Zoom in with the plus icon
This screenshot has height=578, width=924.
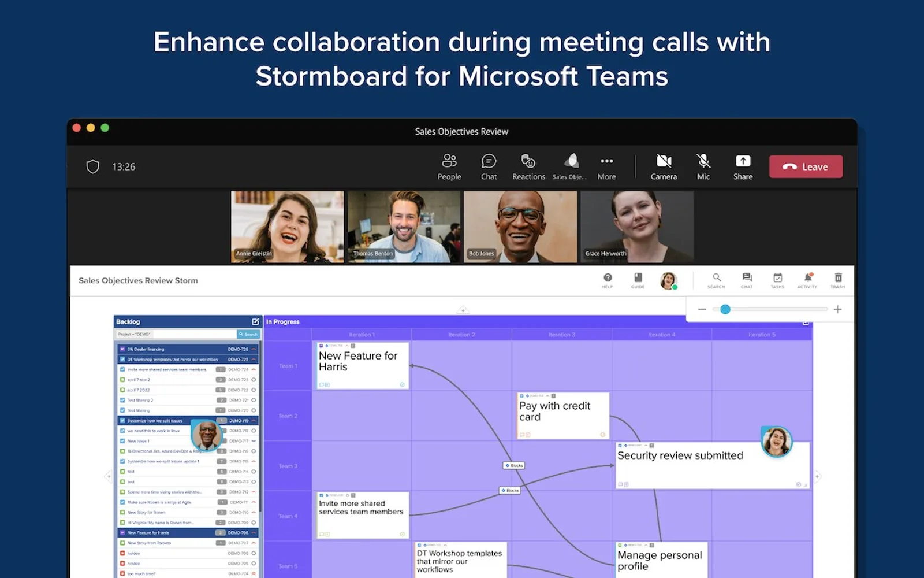point(837,309)
